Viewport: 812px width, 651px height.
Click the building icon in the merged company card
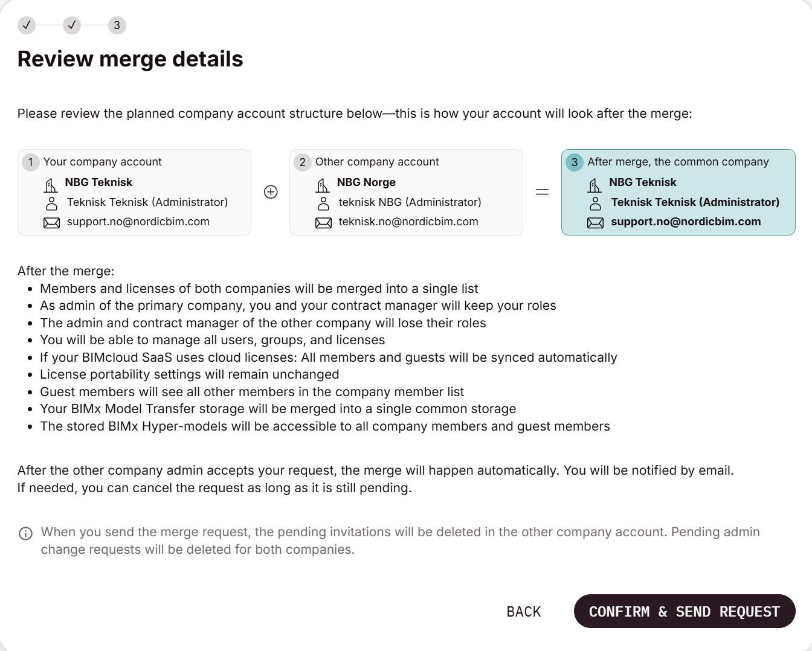click(x=595, y=184)
